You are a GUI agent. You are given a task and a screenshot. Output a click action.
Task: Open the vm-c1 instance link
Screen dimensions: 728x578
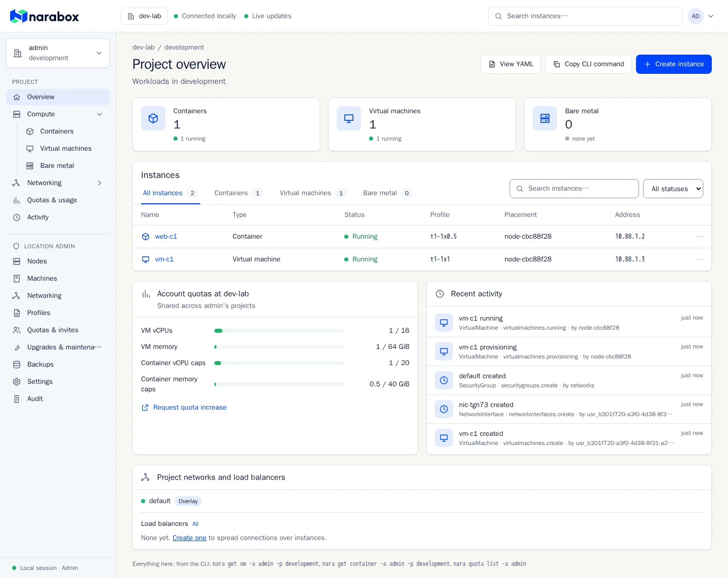[x=164, y=259]
